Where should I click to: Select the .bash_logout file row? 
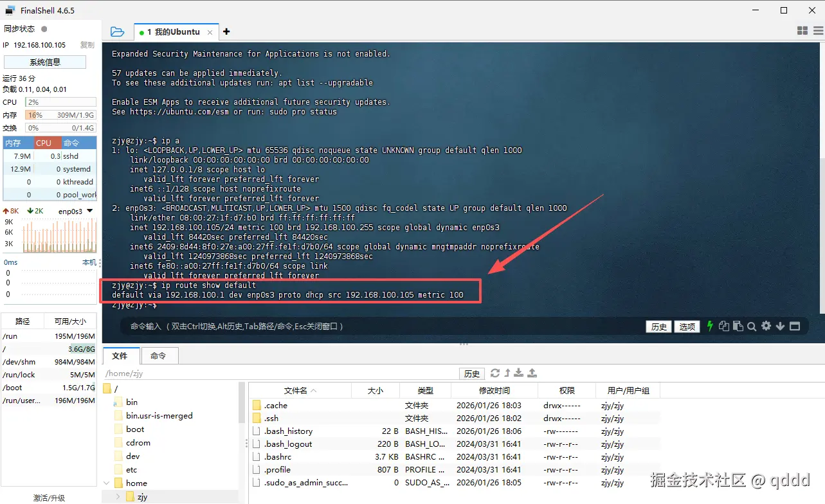tap(454, 444)
